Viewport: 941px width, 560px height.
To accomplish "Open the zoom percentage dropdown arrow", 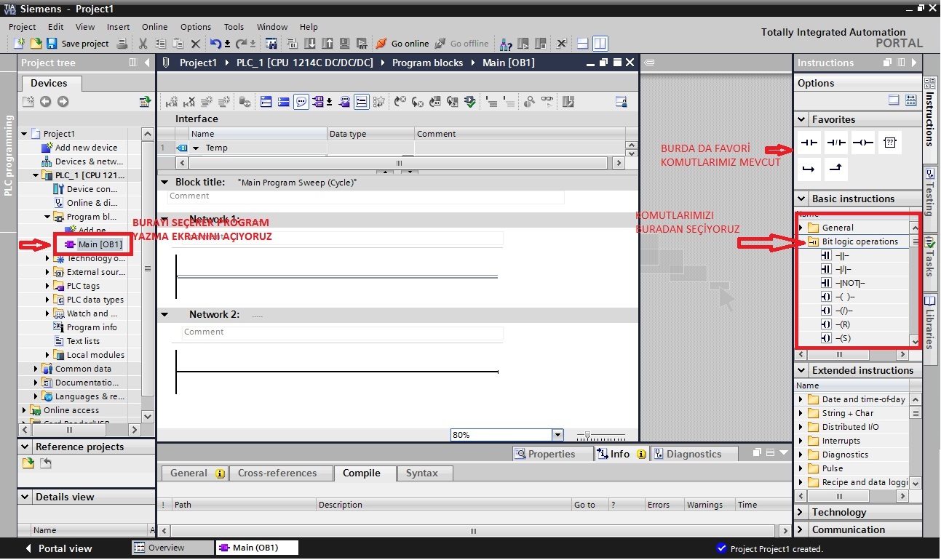I will [557, 435].
